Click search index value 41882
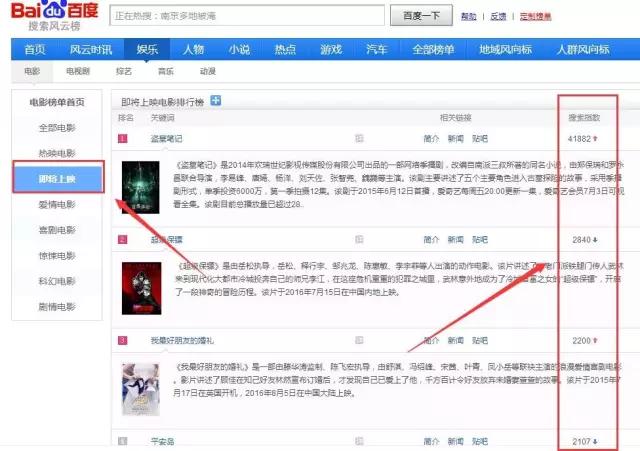The width and height of the screenshot is (640, 451). (579, 139)
